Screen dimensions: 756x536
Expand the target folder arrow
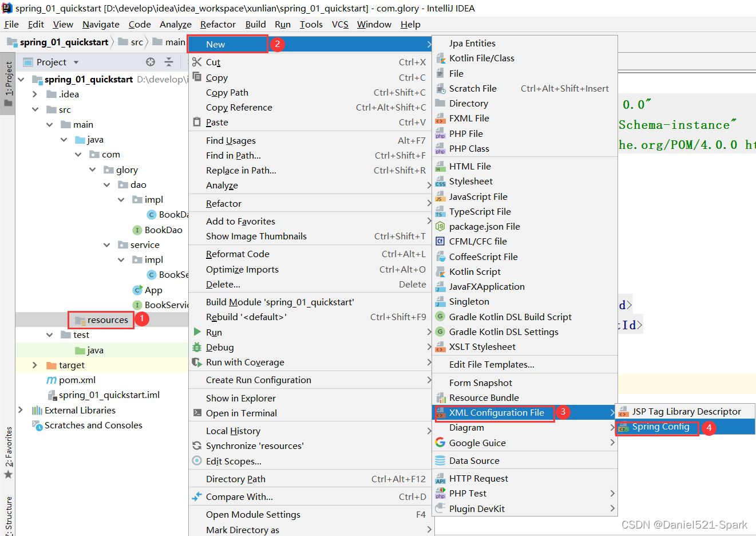(35, 365)
